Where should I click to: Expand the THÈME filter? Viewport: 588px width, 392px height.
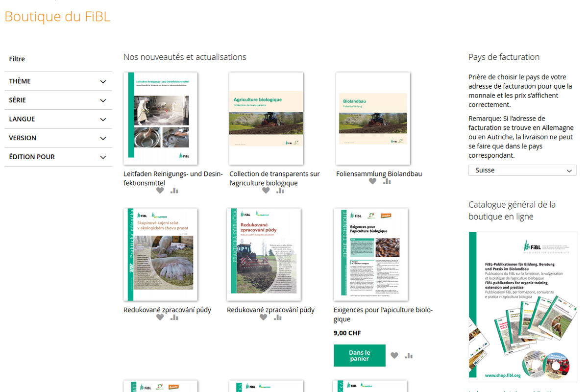(58, 81)
